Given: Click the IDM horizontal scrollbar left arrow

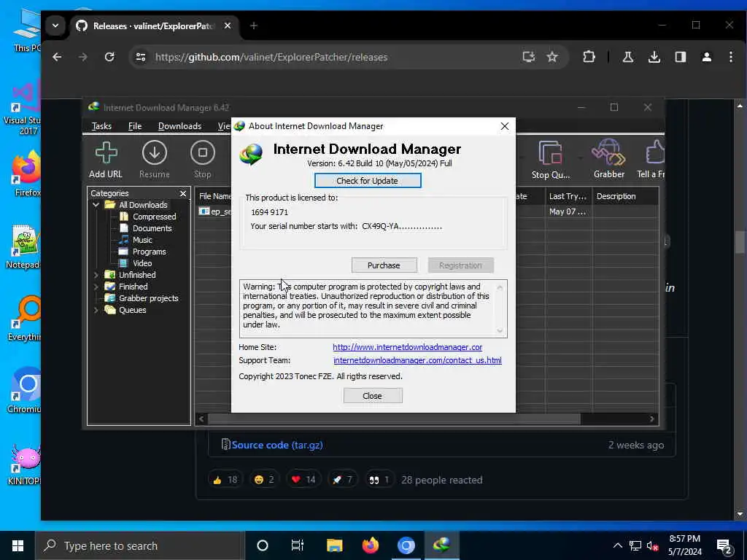Looking at the screenshot, I should pyautogui.click(x=201, y=419).
